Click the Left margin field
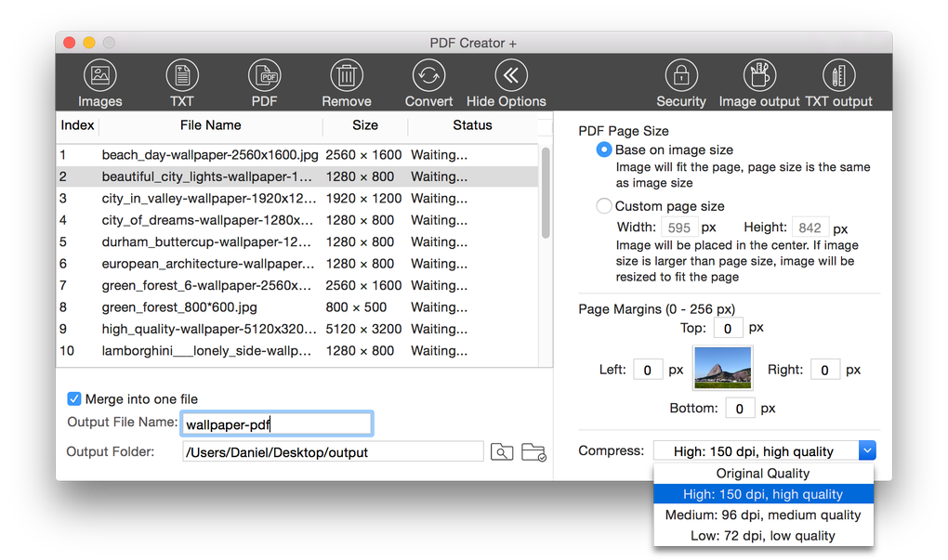 point(648,370)
